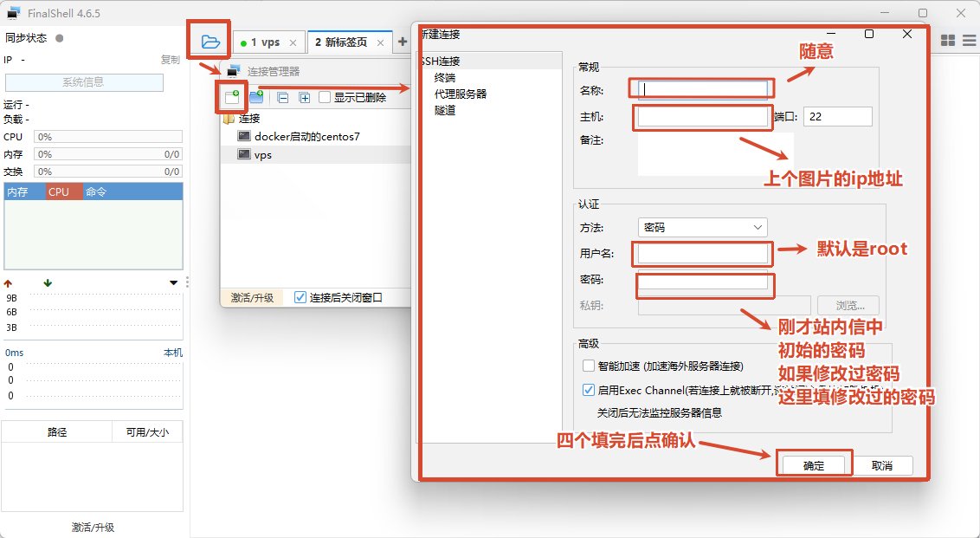Viewport: 980px width, 538px height.
Task: Expand all icon in connection manager toolbar
Action: click(305, 98)
